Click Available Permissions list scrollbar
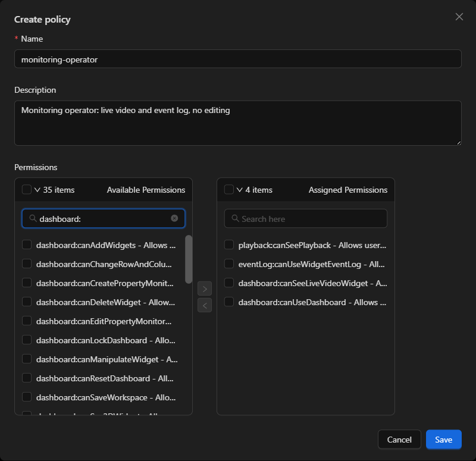The image size is (476, 461). 189,259
